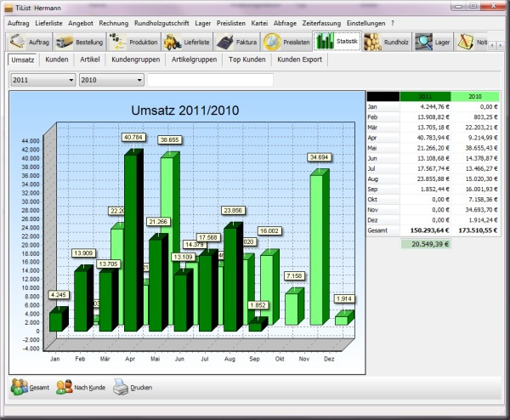Open the Angebot menu
Screen dimensions: 510x420
pyautogui.click(x=81, y=24)
